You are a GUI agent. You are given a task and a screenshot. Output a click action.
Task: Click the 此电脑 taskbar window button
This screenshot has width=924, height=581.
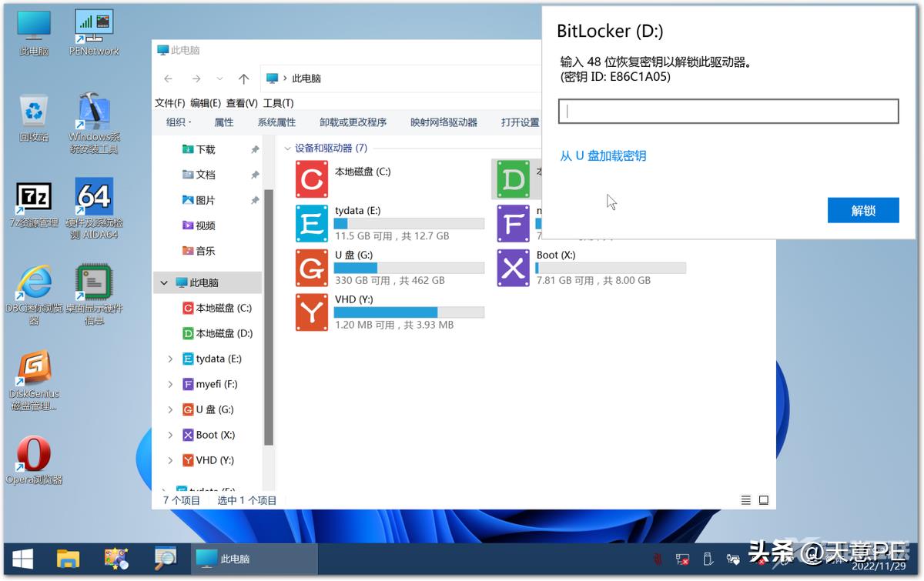[255, 559]
